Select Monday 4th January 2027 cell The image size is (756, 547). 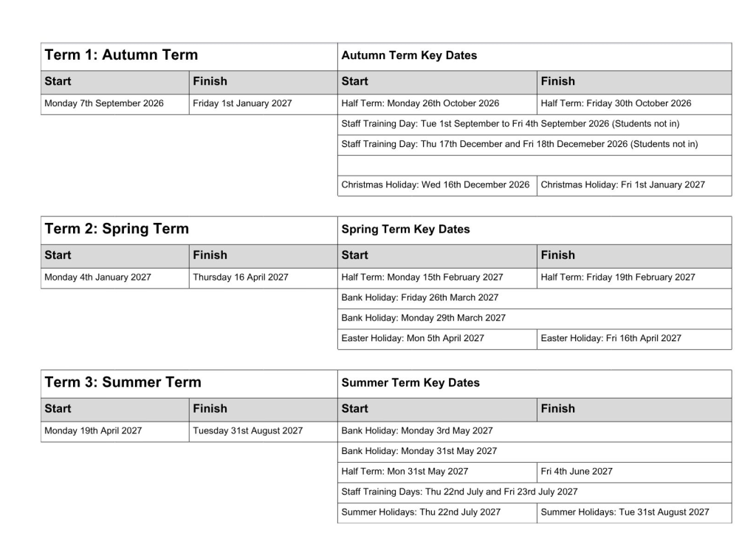(115, 278)
